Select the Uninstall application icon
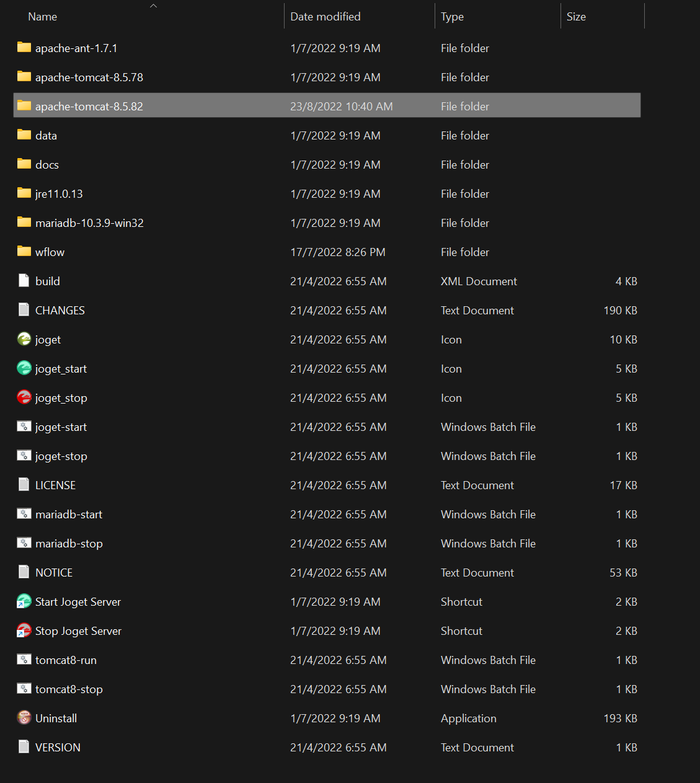Viewport: 700px width, 783px height. click(x=24, y=718)
